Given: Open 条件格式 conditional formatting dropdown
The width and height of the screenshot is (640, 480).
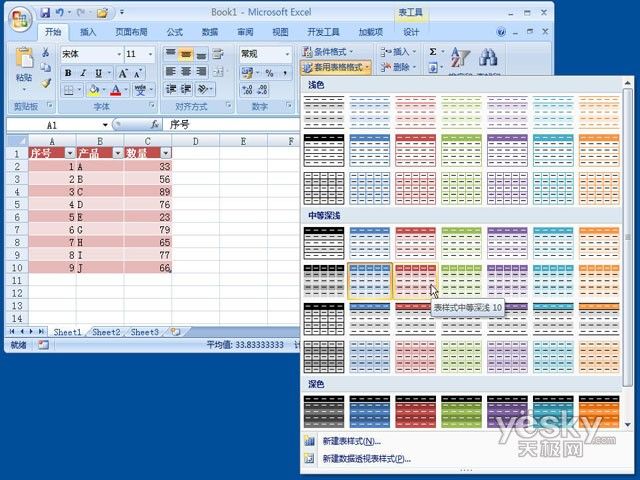Looking at the screenshot, I should tap(327, 52).
